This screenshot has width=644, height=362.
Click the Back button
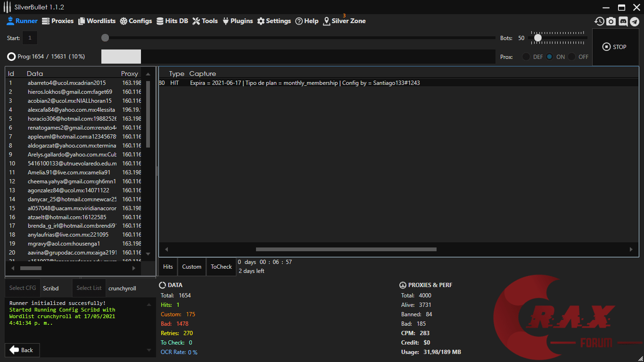tap(22, 350)
